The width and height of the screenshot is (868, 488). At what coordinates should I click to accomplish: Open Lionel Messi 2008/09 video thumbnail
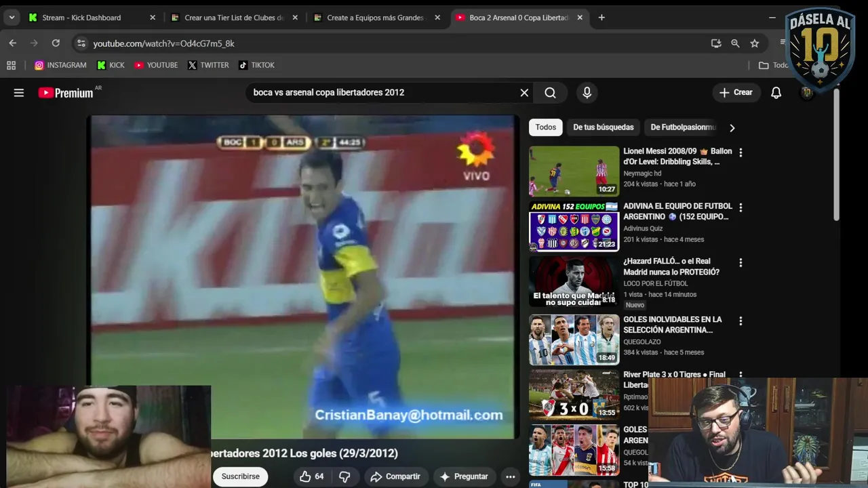coord(574,171)
